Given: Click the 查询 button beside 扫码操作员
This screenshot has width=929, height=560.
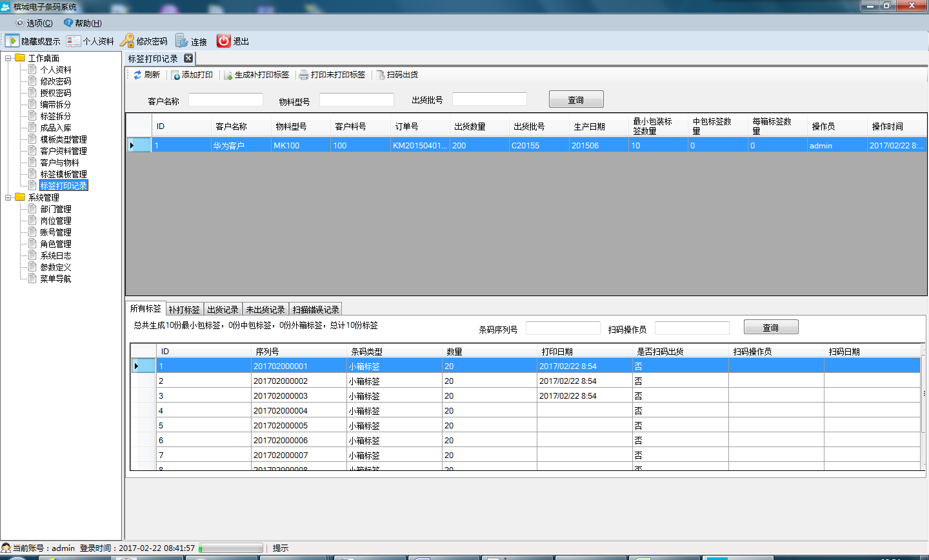Looking at the screenshot, I should [771, 328].
